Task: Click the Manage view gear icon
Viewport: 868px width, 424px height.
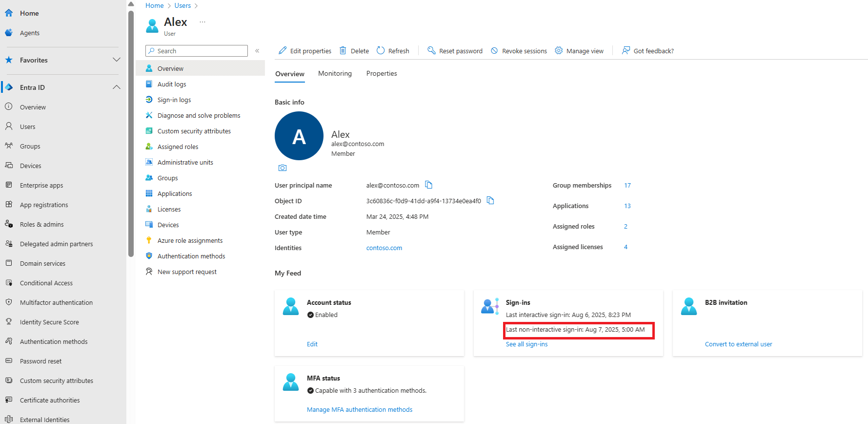Action: [x=559, y=51]
